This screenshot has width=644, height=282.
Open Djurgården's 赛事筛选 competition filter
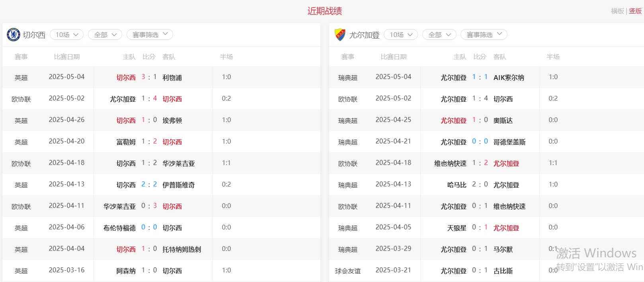click(484, 35)
